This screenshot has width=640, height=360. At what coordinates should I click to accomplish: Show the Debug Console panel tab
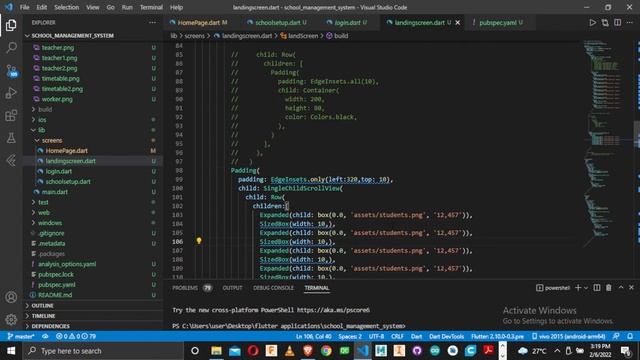pyautogui.click(x=273, y=288)
